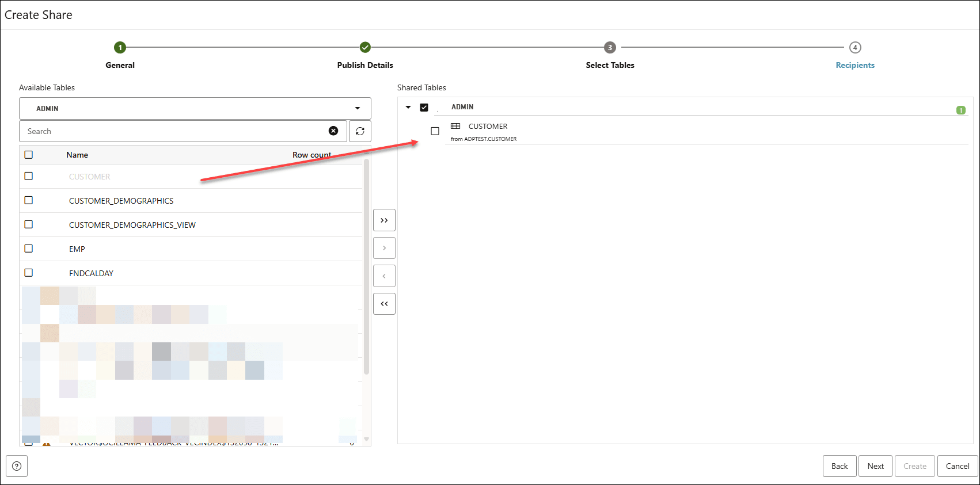The width and height of the screenshot is (980, 485).
Task: Move all tables to shared with >> button
Action: pos(384,220)
